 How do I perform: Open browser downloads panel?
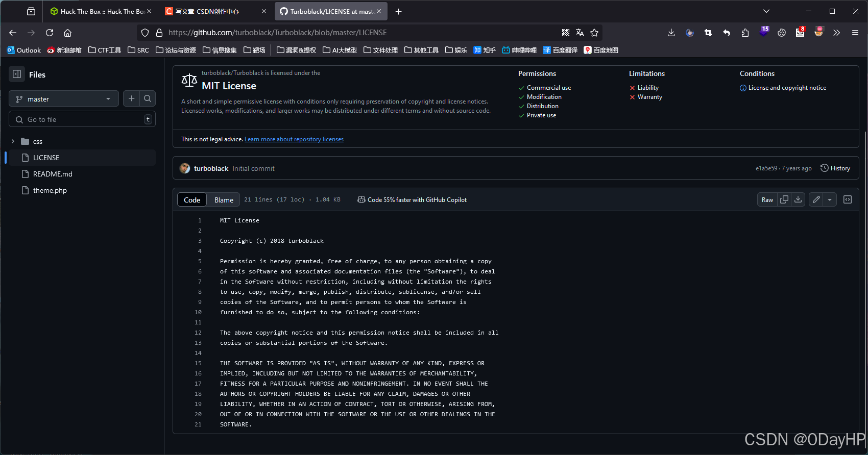(x=671, y=33)
